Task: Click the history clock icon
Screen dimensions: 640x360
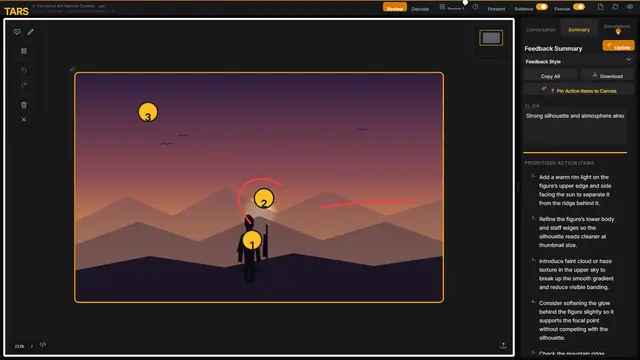Action: [475, 8]
